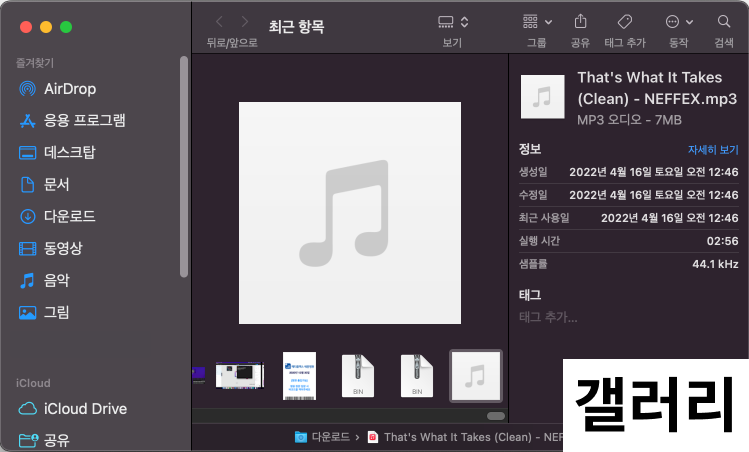This screenshot has height=452, width=749.
Task: Click the 검색 search icon
Action: tap(724, 22)
